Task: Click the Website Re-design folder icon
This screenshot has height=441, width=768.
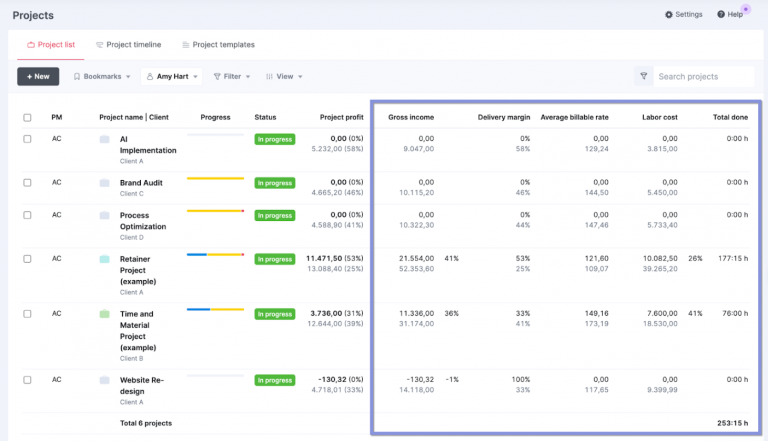Action: [x=105, y=380]
